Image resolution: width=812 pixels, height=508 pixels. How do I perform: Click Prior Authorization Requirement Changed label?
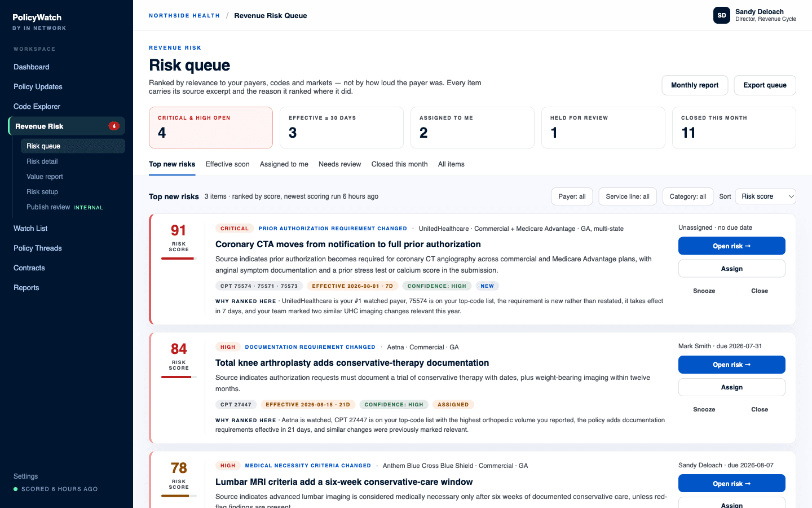coord(333,229)
